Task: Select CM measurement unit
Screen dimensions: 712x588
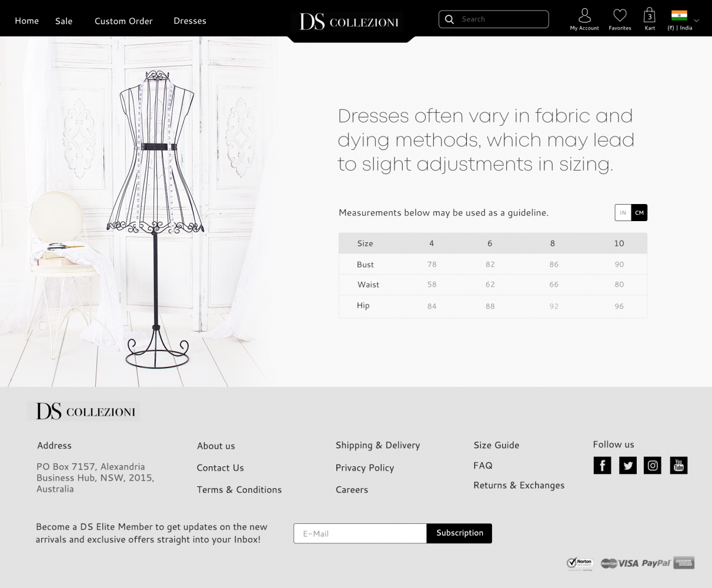Action: (x=639, y=213)
